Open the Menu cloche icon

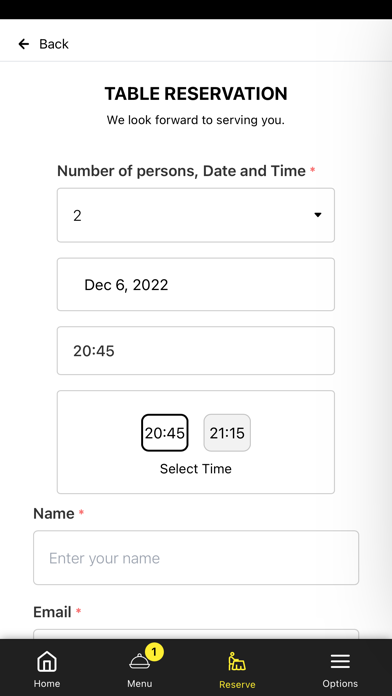pyautogui.click(x=139, y=661)
